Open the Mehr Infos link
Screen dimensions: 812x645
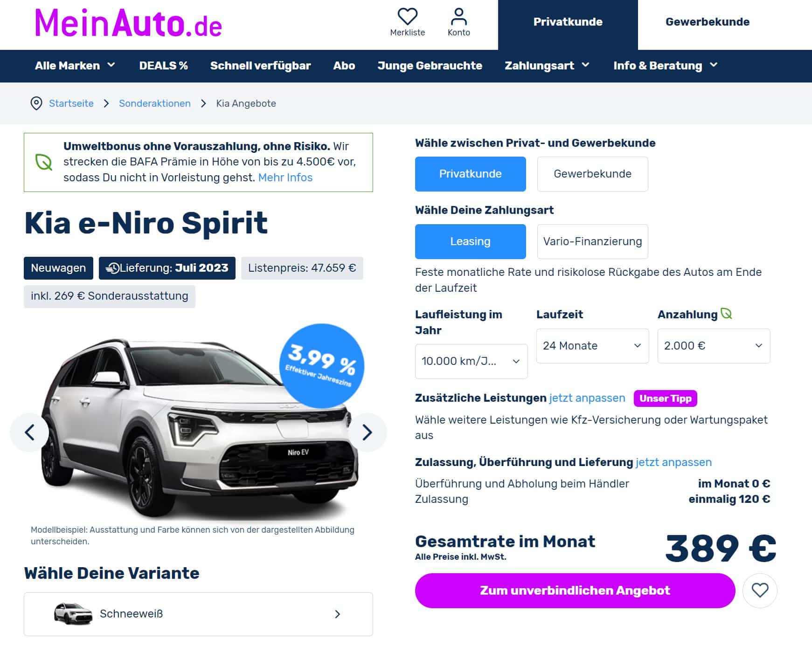[x=285, y=178]
